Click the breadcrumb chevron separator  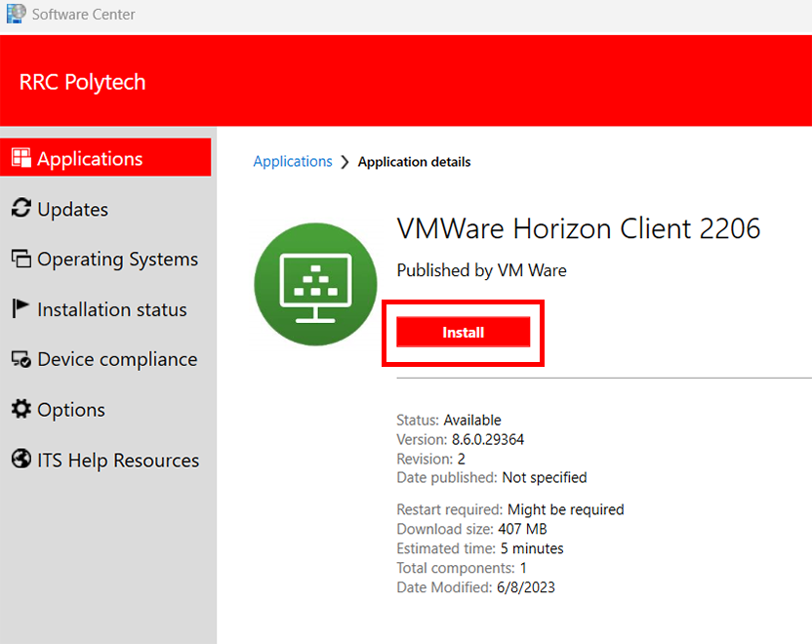(345, 162)
